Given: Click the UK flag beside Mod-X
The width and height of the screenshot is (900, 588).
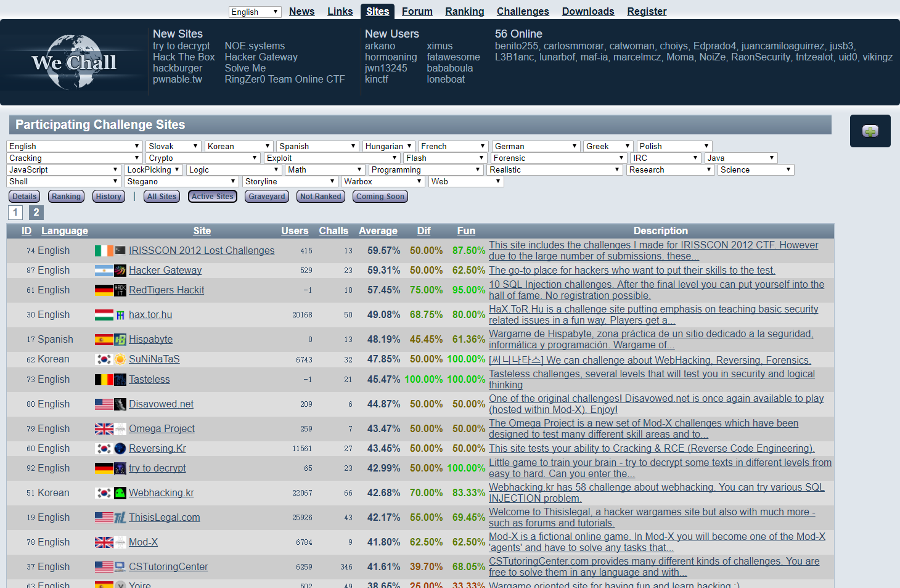Looking at the screenshot, I should point(104,542).
